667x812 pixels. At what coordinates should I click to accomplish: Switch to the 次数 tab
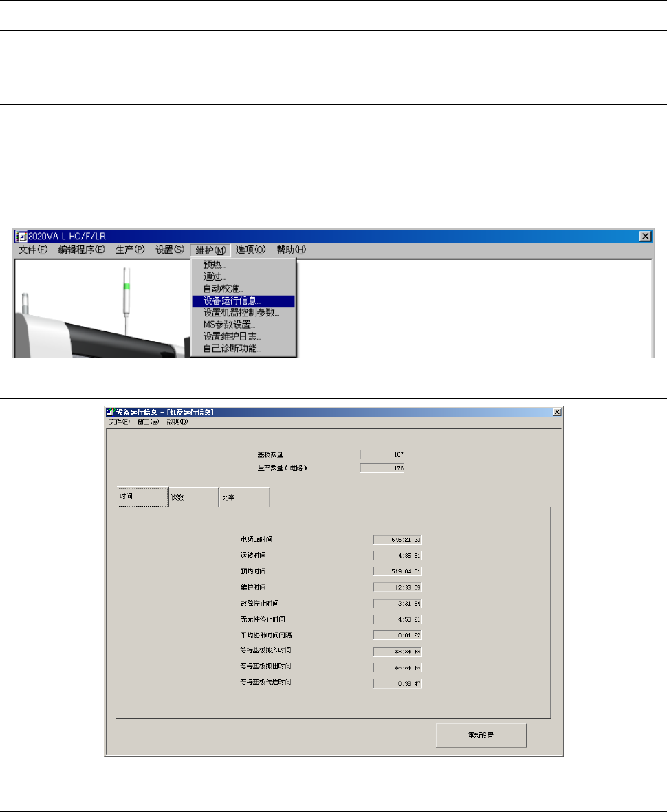point(194,497)
